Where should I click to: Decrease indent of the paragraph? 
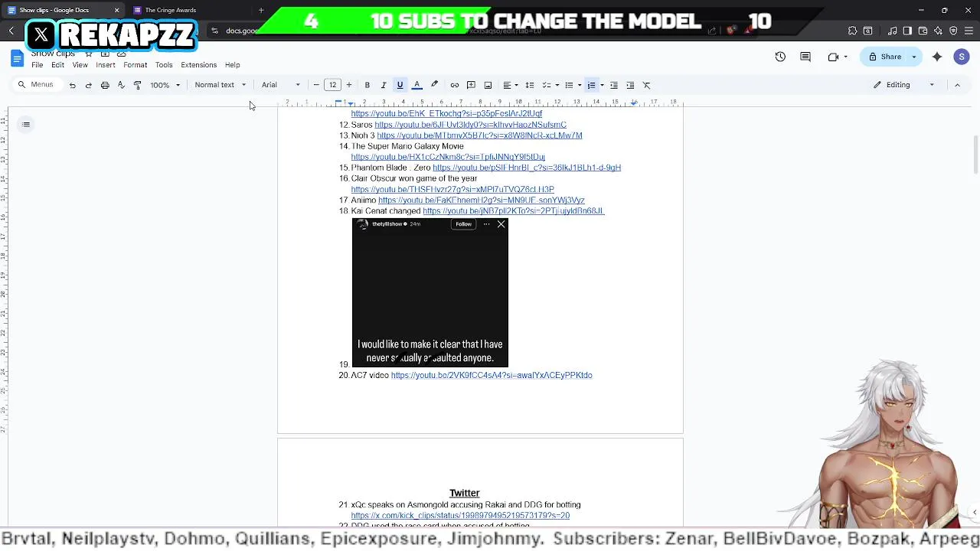[613, 85]
